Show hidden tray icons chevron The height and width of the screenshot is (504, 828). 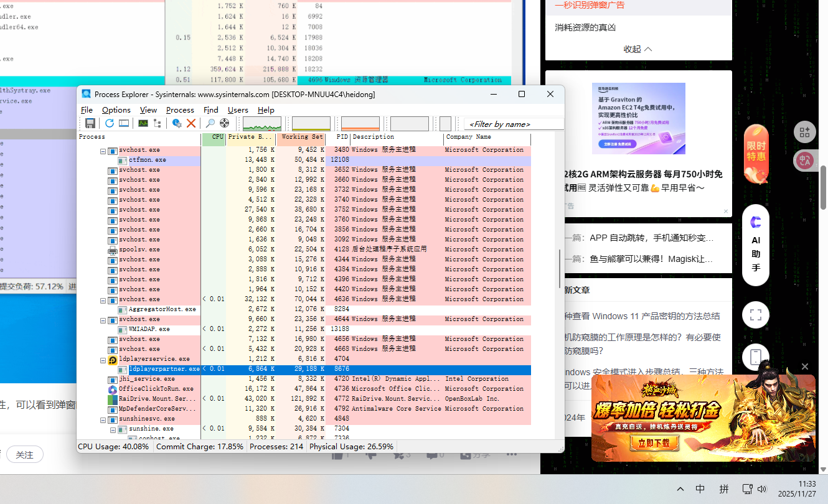pos(680,489)
